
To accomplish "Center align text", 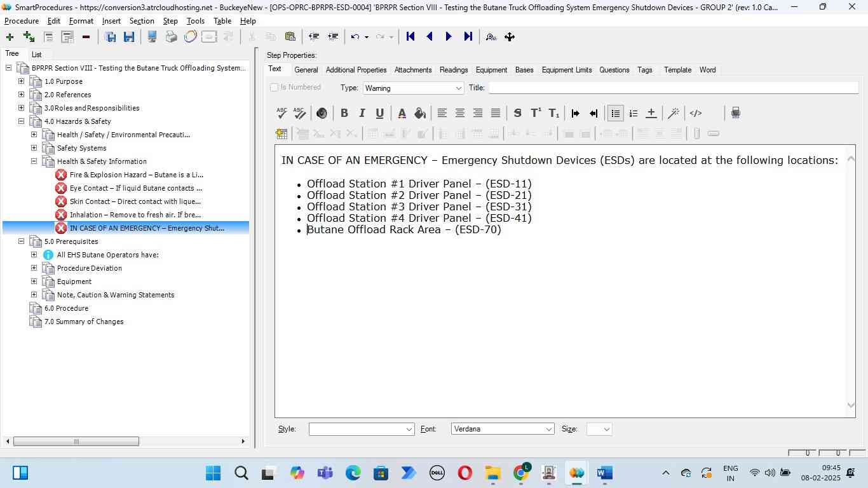I will point(459,113).
